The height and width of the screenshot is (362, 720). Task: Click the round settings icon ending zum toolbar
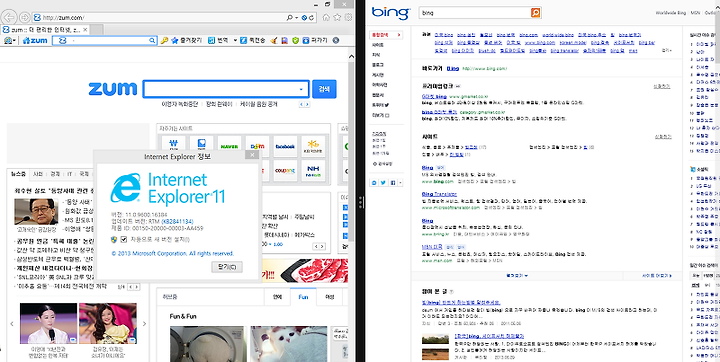pos(336,40)
